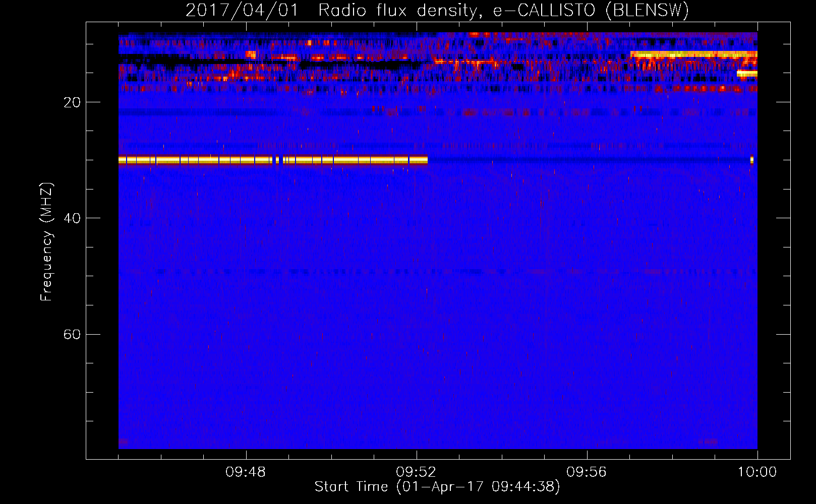This screenshot has width=816, height=504.
Task: Click the 09:56 time tick label
Action: [587, 472]
